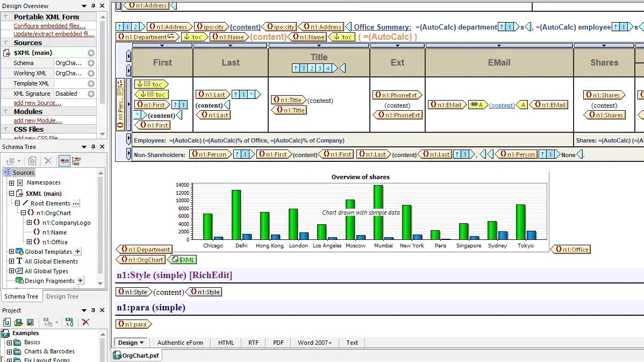Pin the Project panel
This screenshot has width=644, height=362.
coord(93,310)
